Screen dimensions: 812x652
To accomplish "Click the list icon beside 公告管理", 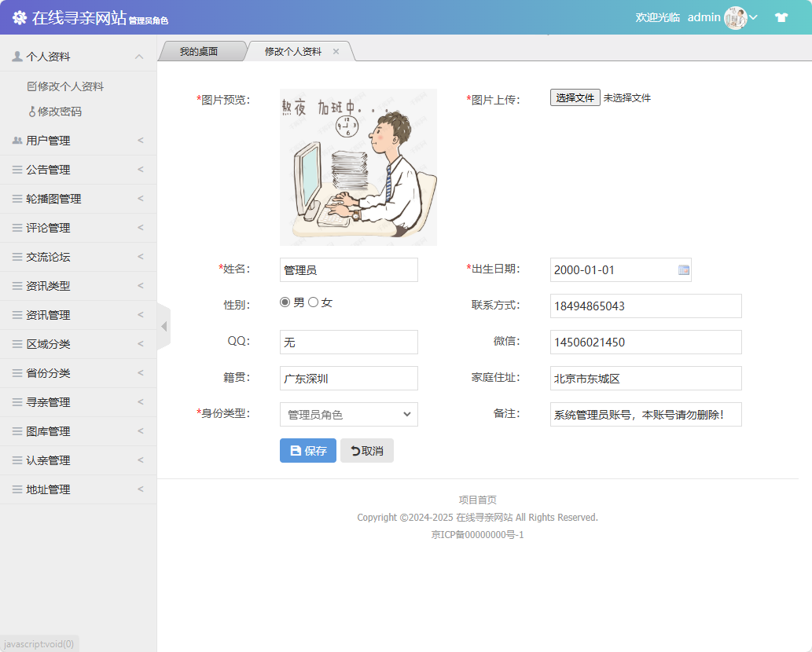I will pos(17,169).
